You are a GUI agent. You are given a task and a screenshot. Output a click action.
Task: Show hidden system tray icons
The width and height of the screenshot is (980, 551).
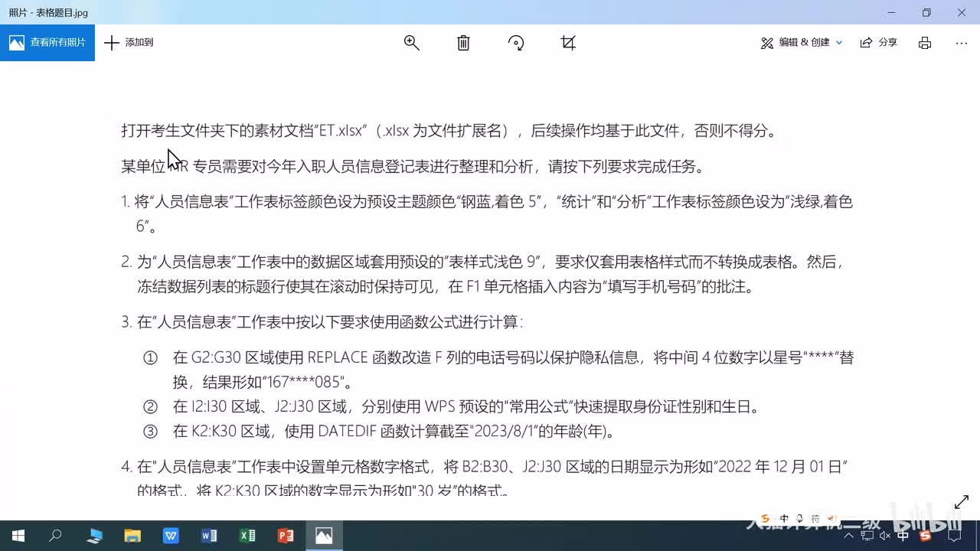point(849,536)
